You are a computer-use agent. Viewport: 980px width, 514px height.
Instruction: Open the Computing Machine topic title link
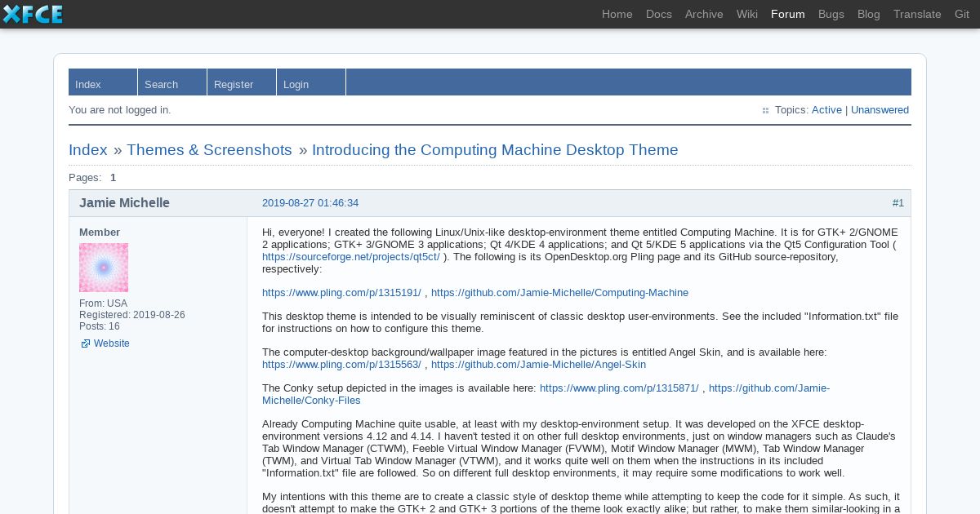[495, 150]
